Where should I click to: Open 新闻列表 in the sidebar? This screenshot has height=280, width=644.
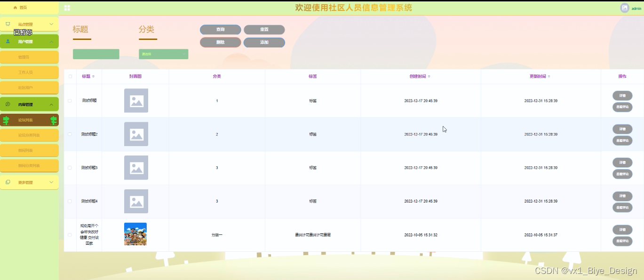coord(29,150)
